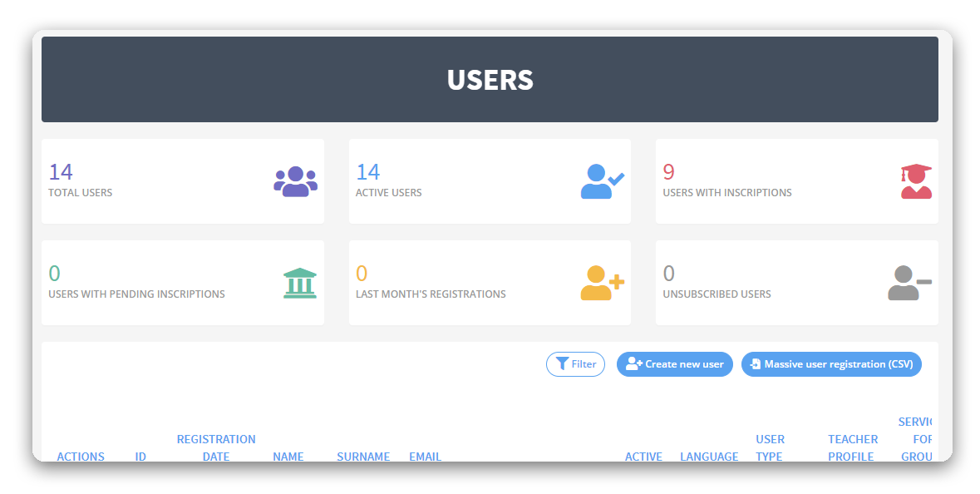
Task: Click the 9 Users With Inscriptions count
Action: click(x=668, y=172)
